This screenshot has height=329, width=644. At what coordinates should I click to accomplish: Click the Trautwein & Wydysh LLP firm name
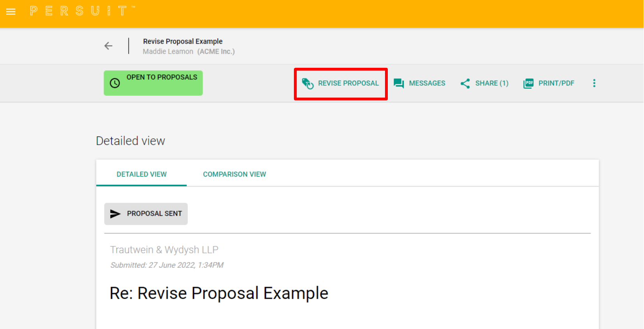tap(164, 249)
